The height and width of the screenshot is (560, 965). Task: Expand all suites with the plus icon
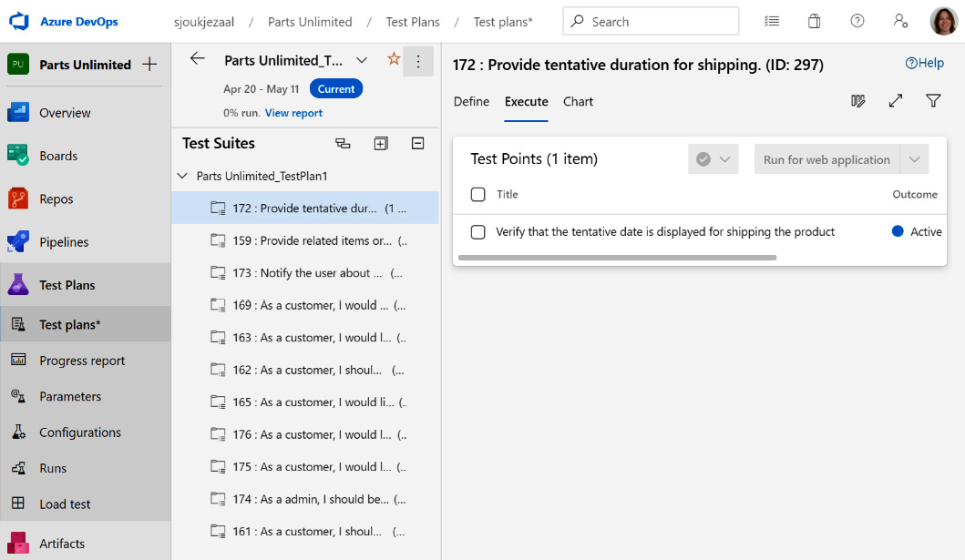click(x=381, y=143)
